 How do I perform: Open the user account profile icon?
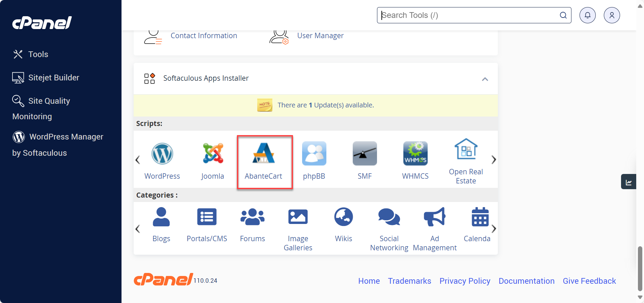click(x=612, y=15)
